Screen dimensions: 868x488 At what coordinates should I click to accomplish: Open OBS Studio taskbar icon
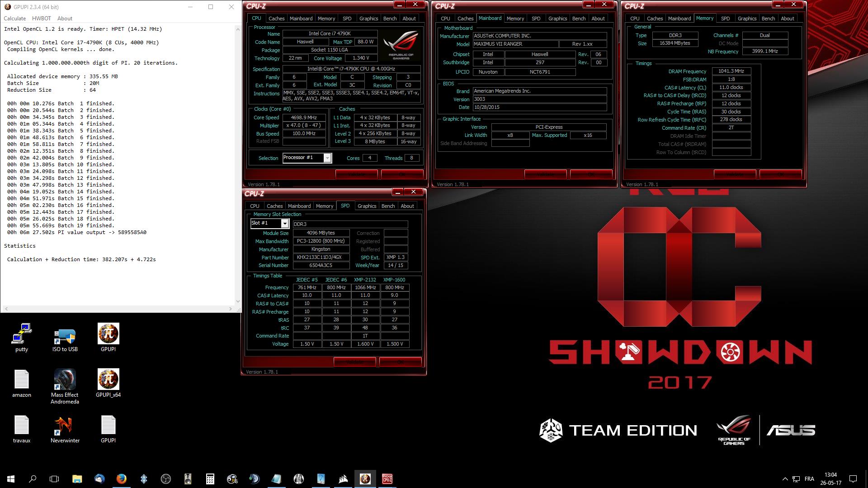165,479
